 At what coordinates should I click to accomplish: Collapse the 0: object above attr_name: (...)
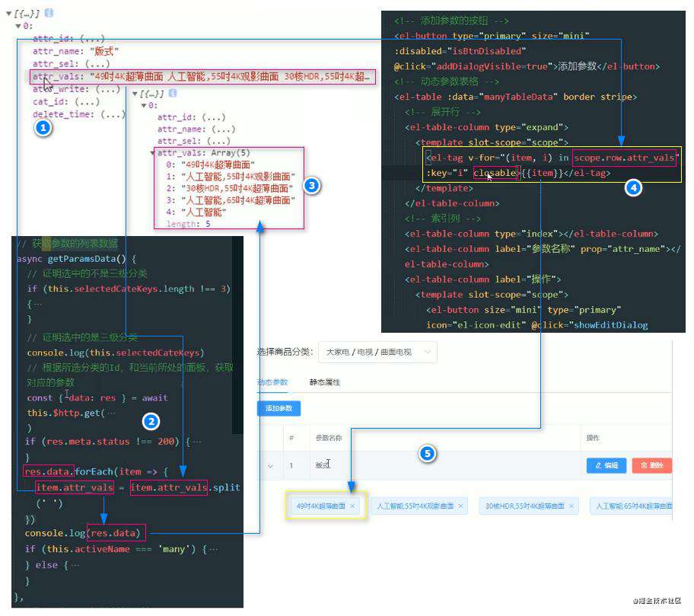(143, 105)
